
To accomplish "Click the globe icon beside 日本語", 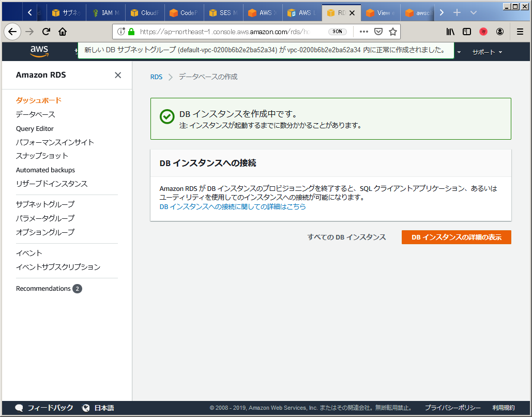I will 86,408.
